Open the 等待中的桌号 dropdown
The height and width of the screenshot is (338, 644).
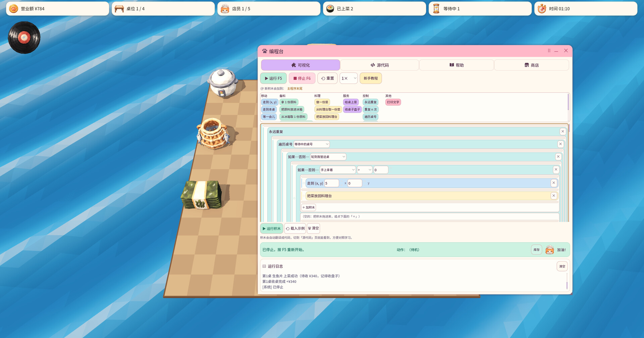(x=311, y=144)
